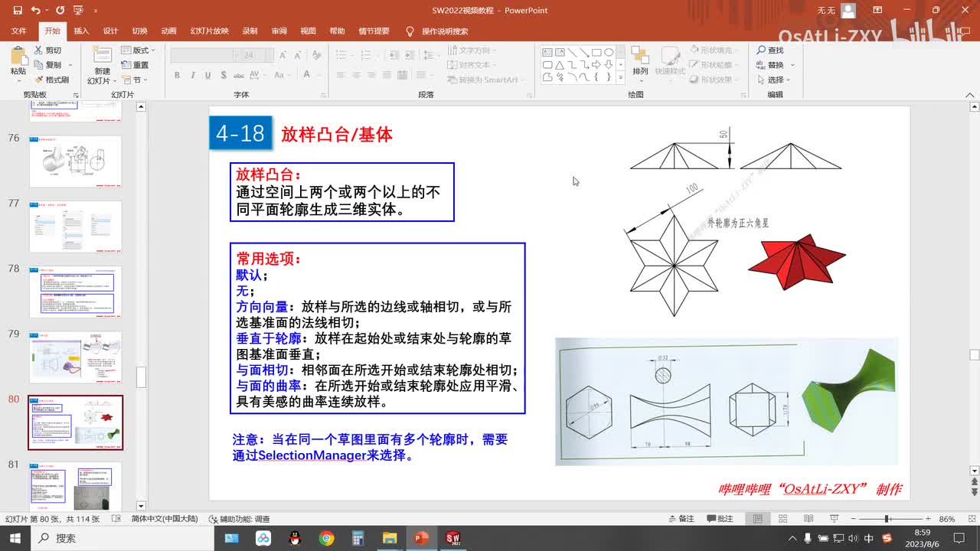The image size is (980, 551).
Task: Switch to Slide Sorter view icon
Action: [782, 519]
